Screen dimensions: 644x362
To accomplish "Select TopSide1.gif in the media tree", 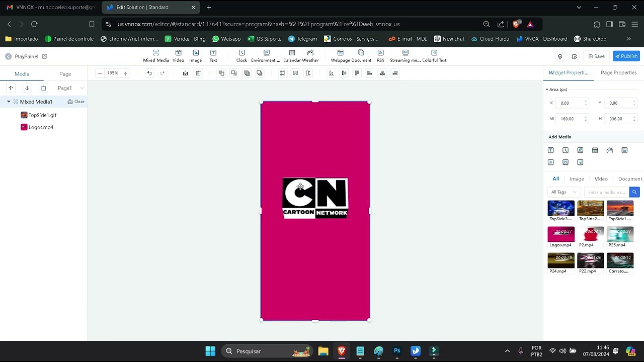I will click(x=38, y=115).
